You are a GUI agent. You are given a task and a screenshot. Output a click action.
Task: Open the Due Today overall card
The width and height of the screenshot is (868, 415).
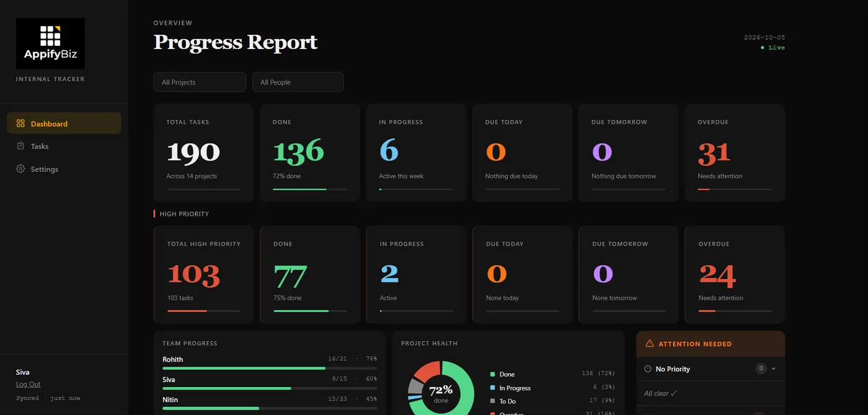click(522, 153)
